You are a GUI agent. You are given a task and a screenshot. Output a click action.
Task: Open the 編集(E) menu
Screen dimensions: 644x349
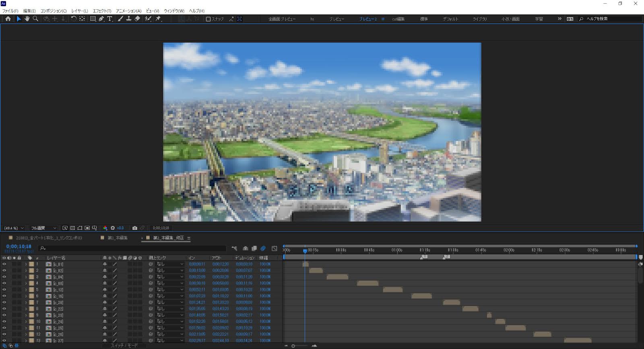29,11
